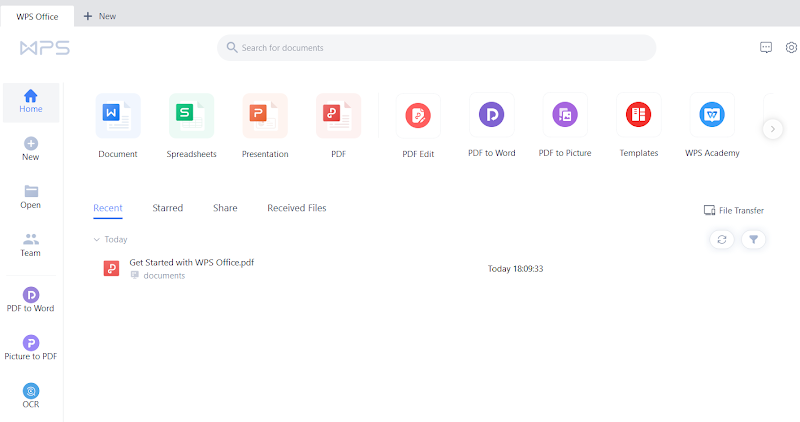Show more apps with right arrow

(x=772, y=129)
